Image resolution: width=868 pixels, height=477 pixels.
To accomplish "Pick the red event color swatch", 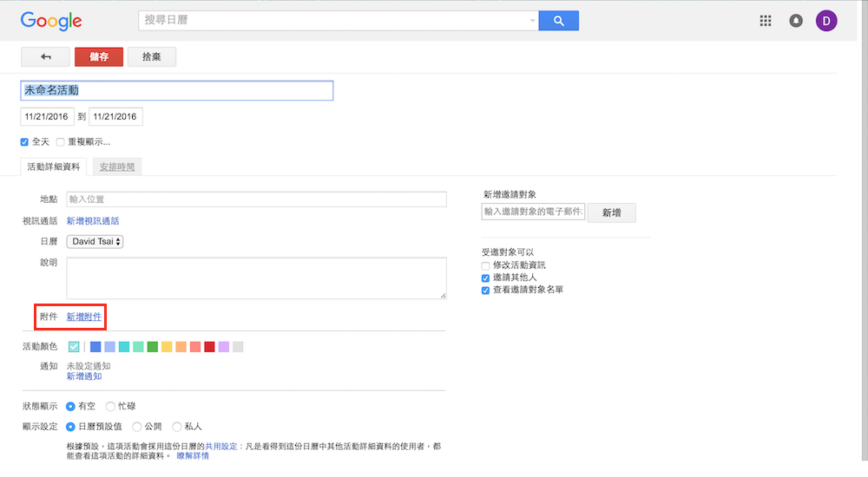I will 209,347.
